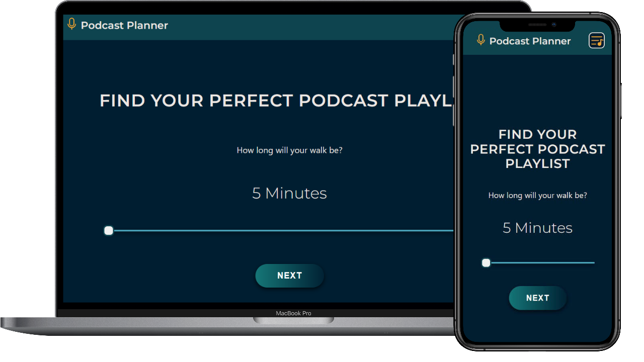Click the MacBook Pro label below the laptop screen
644x362 pixels.
point(293,313)
